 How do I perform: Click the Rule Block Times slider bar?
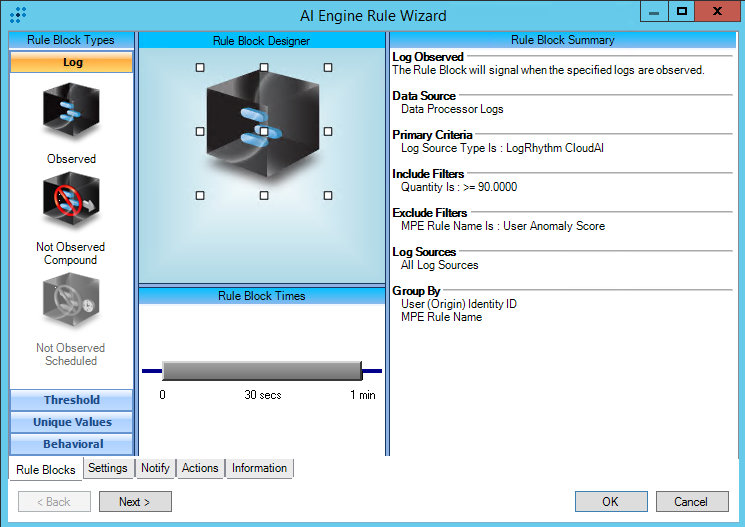261,371
